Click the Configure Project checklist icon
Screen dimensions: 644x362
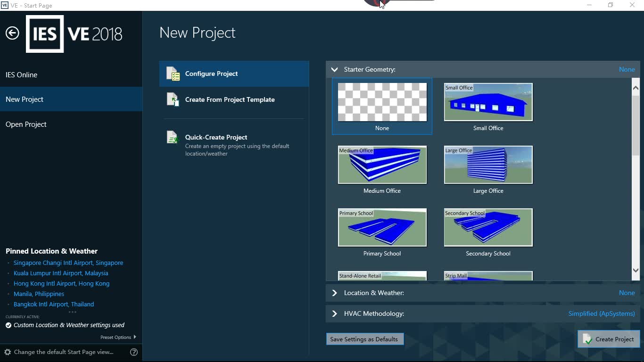pos(173,74)
